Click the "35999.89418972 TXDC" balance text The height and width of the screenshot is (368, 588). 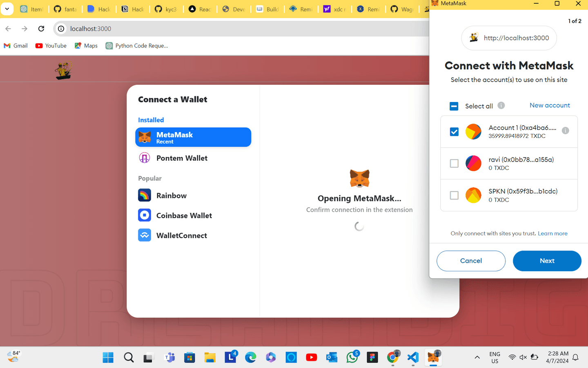click(517, 136)
